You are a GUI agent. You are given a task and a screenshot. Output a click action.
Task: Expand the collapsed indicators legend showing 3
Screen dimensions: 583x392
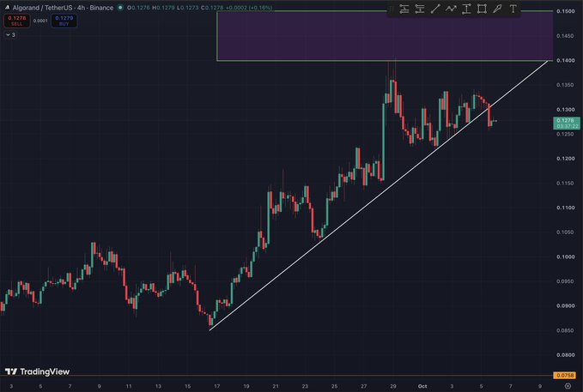pyautogui.click(x=10, y=35)
